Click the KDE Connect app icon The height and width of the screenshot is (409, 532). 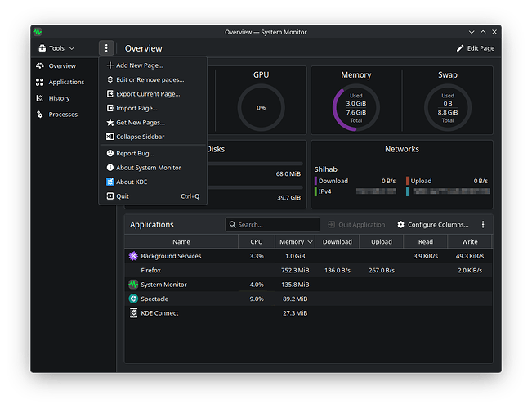click(133, 313)
